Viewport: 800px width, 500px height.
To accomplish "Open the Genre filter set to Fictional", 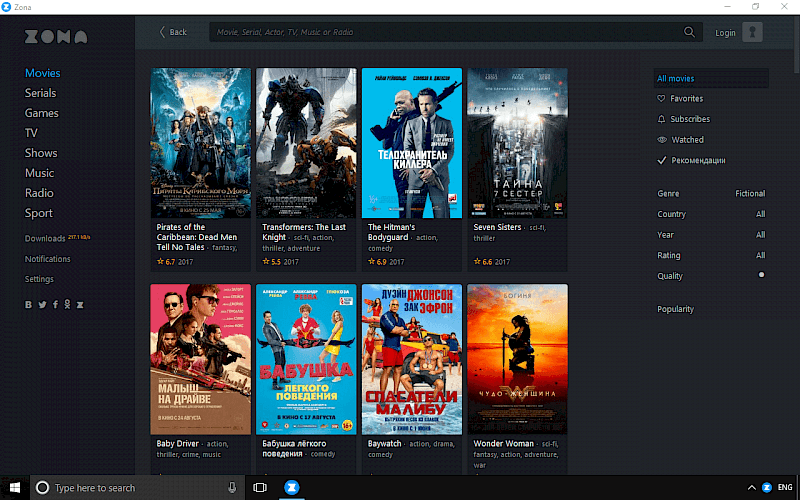I will pos(711,193).
